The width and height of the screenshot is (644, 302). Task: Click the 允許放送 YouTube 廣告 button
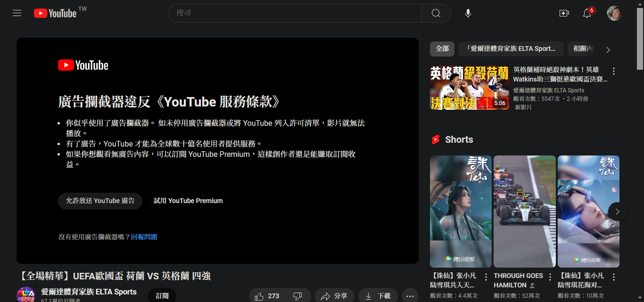(100, 201)
